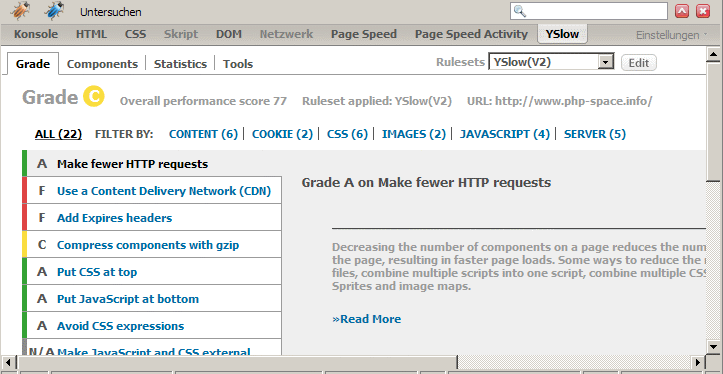Click the Untersuchen inspect button
Image resolution: width=723 pixels, height=374 pixels.
click(111, 12)
